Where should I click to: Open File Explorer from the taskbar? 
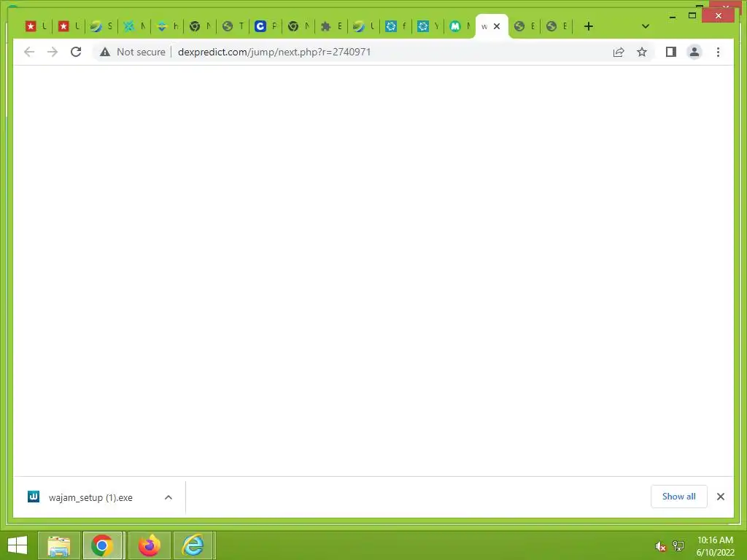[x=58, y=545]
